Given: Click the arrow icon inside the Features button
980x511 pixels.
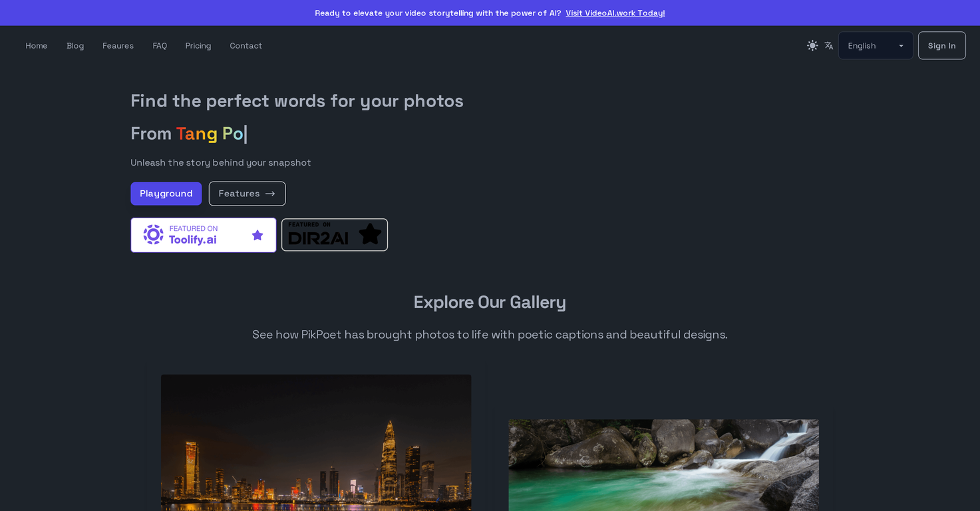Looking at the screenshot, I should [x=269, y=193].
